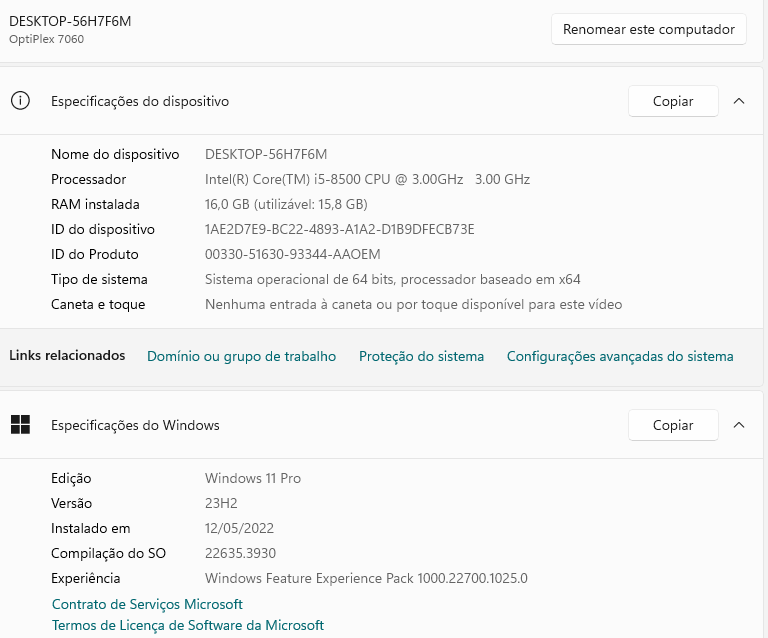The height and width of the screenshot is (638, 768).
Task: Open Proteção do sistema link
Action: click(421, 356)
